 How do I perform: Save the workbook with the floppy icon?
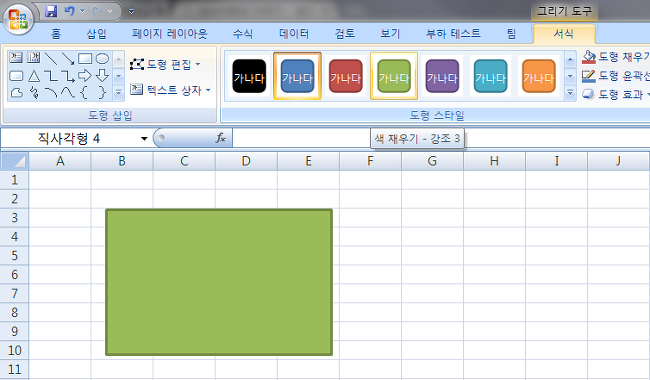point(51,11)
